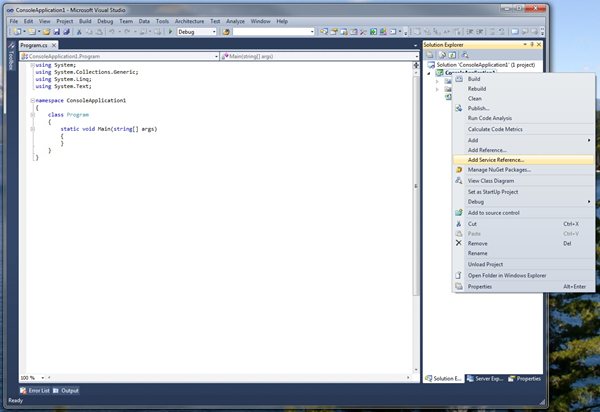Select the Solution 'ConsoleApplication1' tree node
Image resolution: width=600 pixels, height=412 pixels.
tap(481, 65)
